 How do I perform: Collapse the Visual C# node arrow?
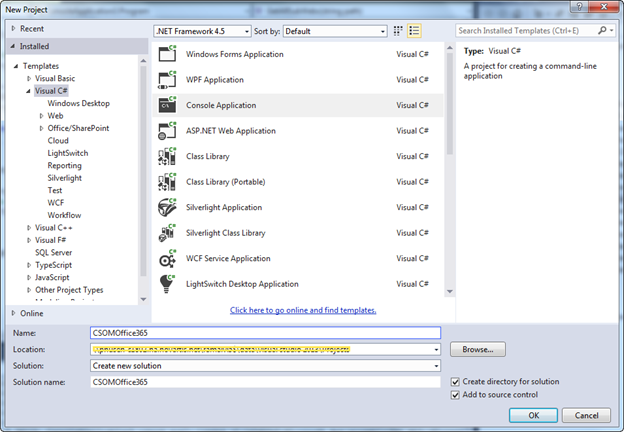28,91
